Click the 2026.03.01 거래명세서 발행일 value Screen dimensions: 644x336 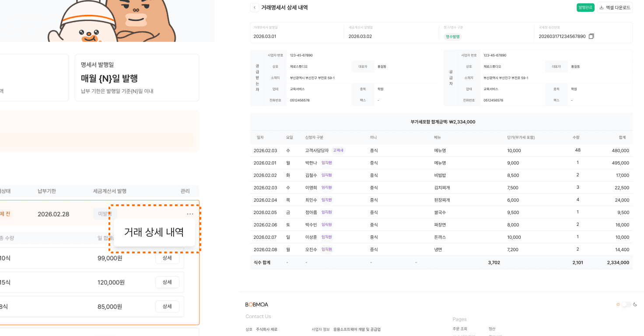tap(265, 36)
